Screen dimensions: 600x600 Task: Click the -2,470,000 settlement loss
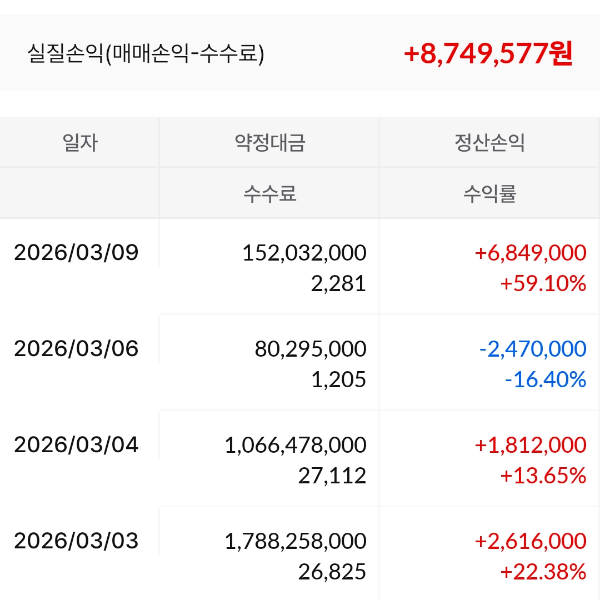(532, 348)
